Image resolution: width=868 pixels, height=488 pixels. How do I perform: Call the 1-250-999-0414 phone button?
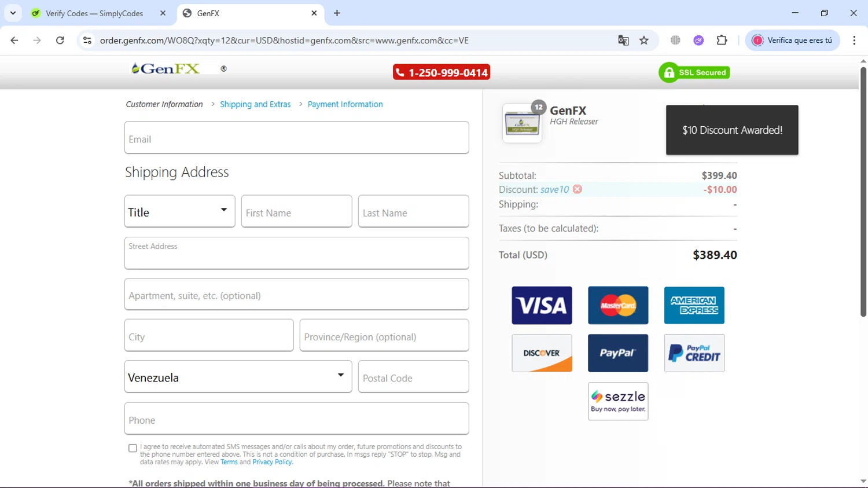[x=442, y=72]
